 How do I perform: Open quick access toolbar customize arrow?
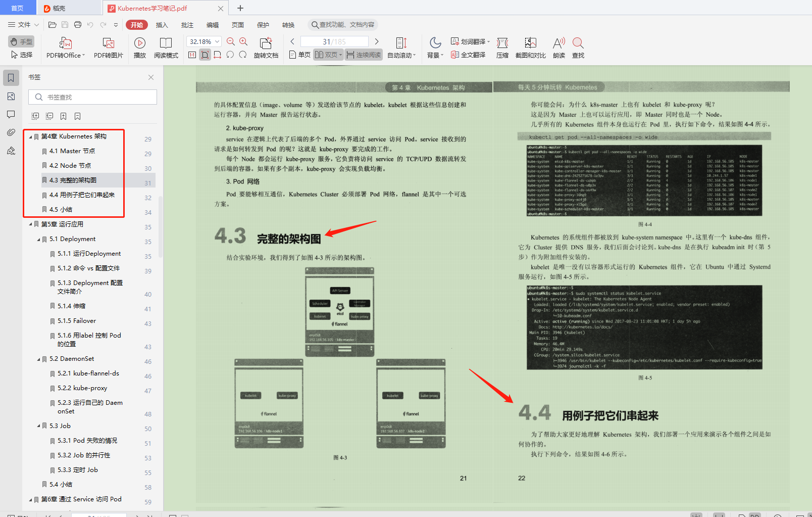116,24
